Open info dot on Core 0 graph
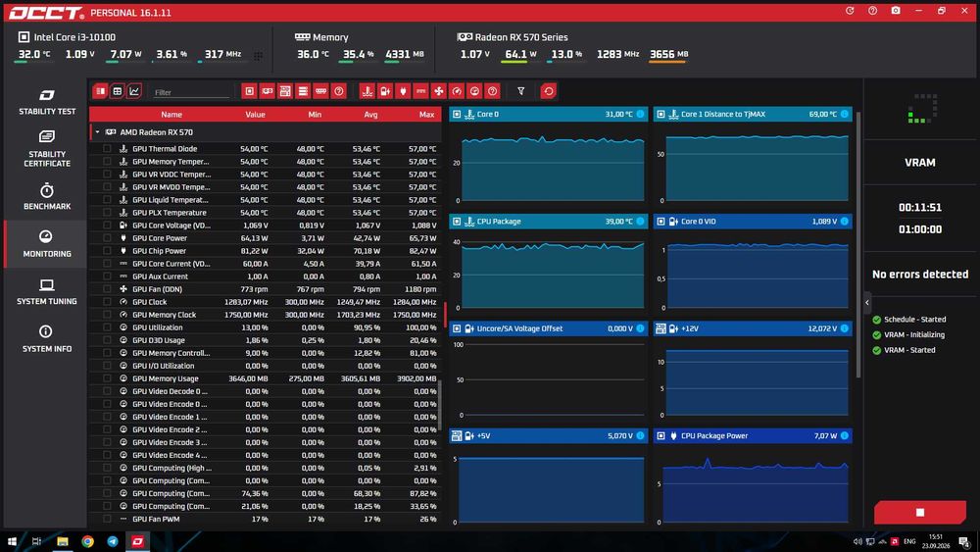This screenshot has width=980, height=552. [640, 114]
